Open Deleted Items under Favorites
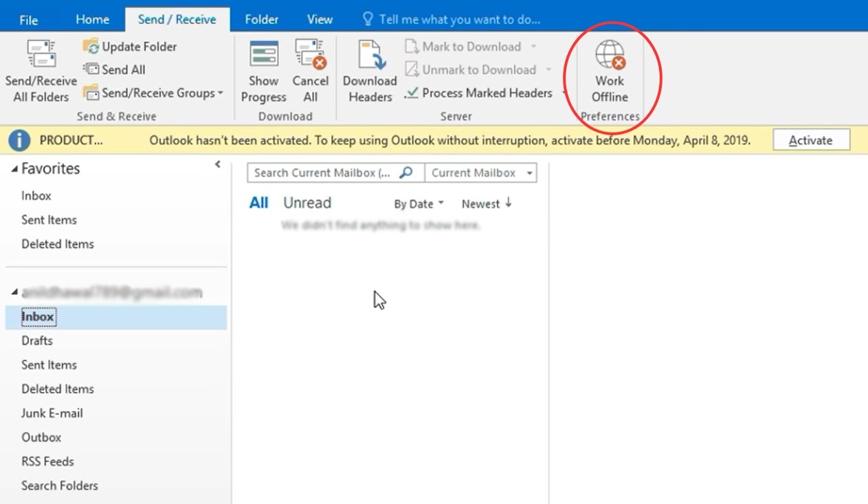 point(58,244)
